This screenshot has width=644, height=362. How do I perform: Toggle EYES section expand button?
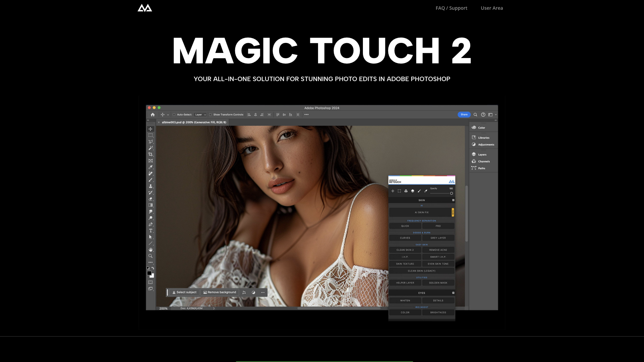(453, 293)
